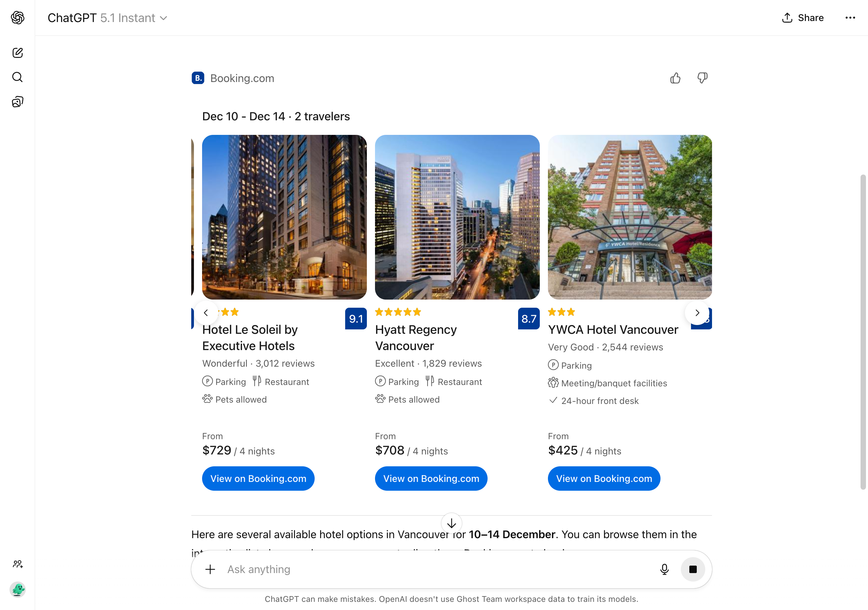This screenshot has height=610, width=868.
Task: Show previous hotels with left carousel arrow
Action: click(206, 312)
